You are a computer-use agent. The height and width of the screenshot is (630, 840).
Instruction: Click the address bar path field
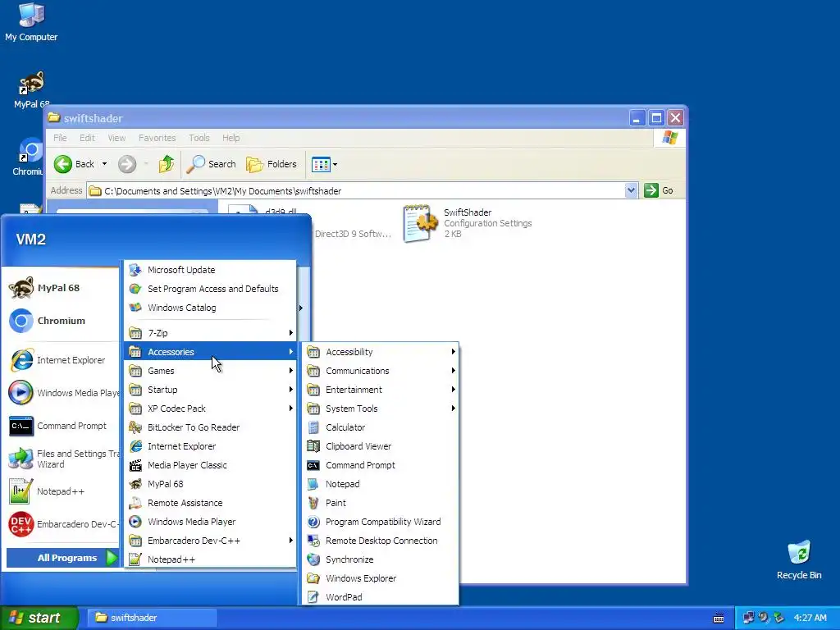pyautogui.click(x=356, y=190)
